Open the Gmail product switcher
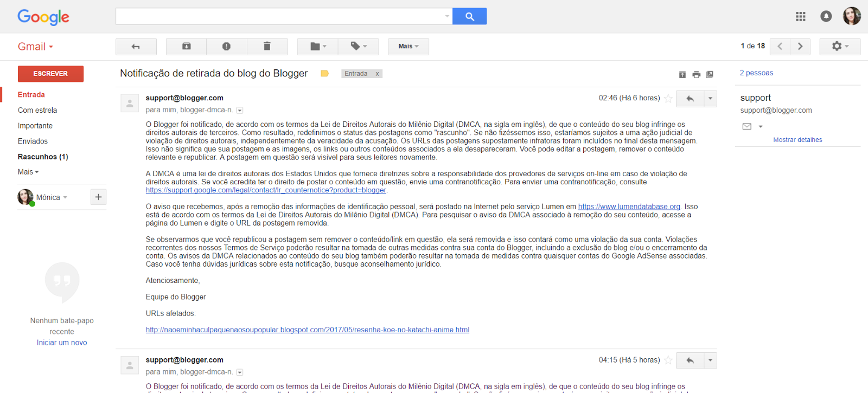 tap(36, 47)
